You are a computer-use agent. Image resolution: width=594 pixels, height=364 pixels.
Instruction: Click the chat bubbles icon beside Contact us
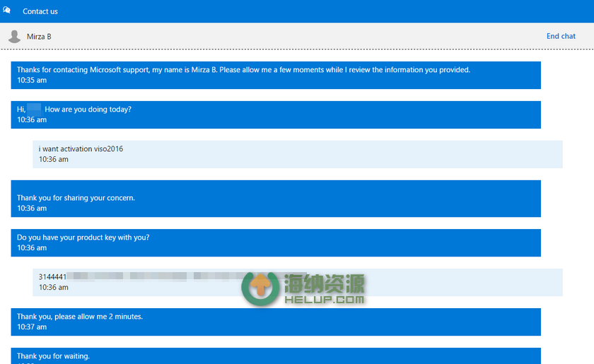coord(7,10)
